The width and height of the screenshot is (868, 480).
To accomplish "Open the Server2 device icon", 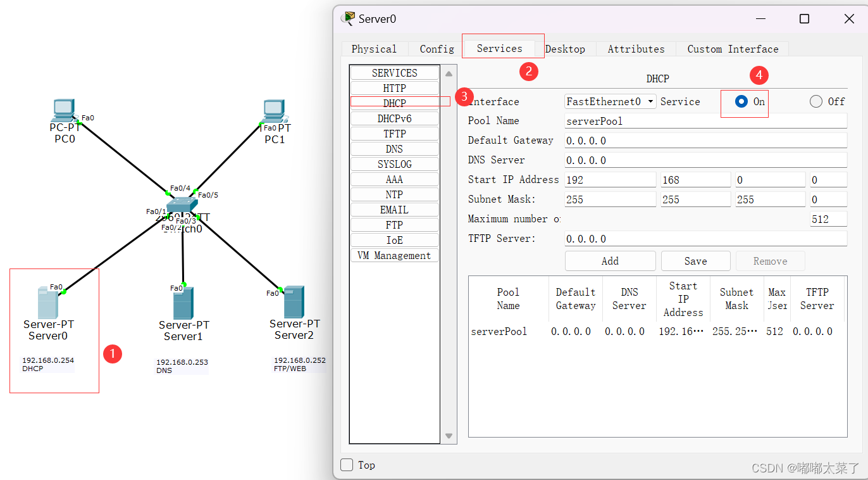I will click(x=294, y=302).
